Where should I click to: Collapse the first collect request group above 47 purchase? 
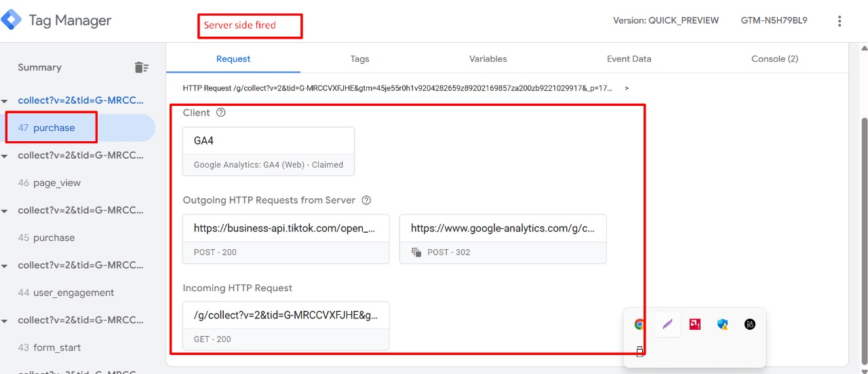[x=5, y=101]
